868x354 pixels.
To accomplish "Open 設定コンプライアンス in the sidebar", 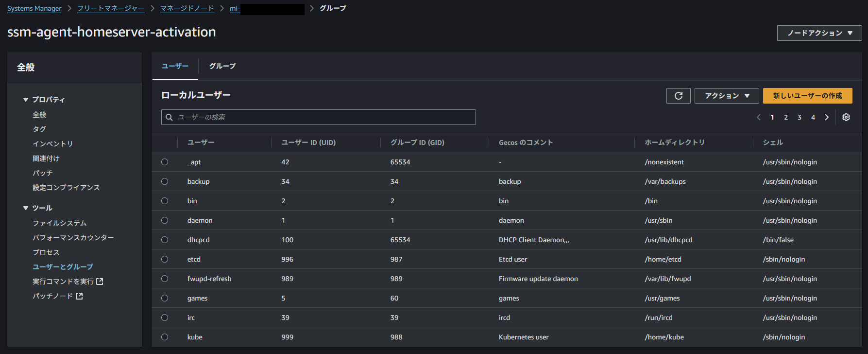I will click(x=66, y=188).
